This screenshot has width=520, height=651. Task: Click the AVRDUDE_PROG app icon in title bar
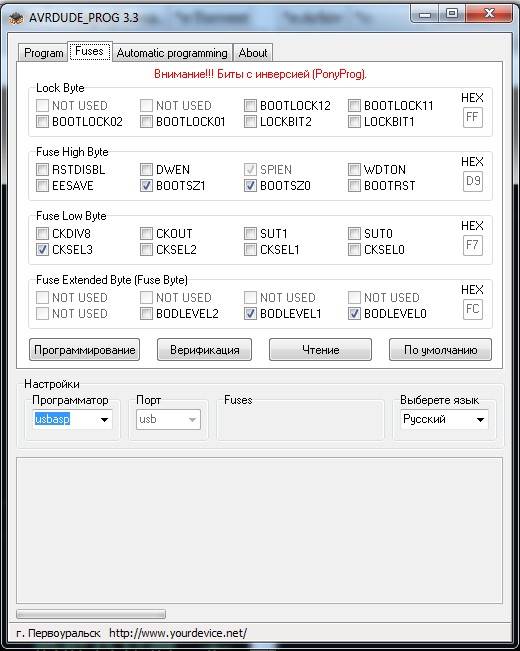pos(16,18)
